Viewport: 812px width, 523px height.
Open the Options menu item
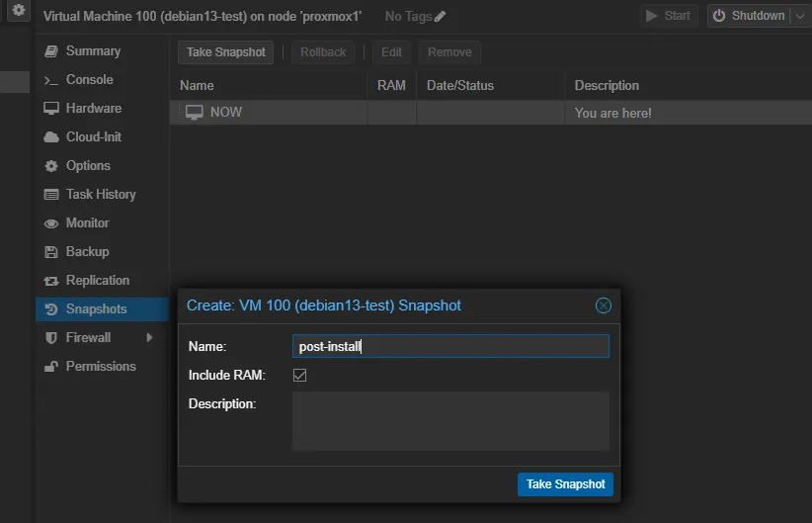[x=102, y=166]
